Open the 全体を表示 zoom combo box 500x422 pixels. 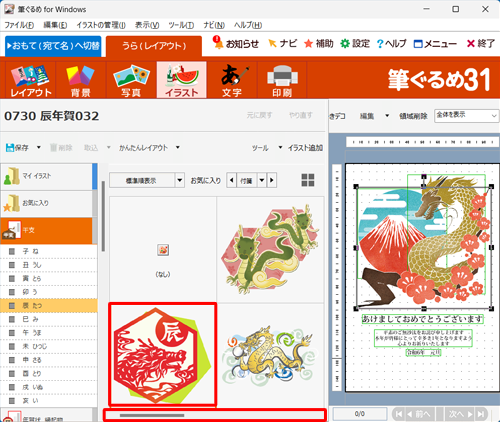coord(466,116)
